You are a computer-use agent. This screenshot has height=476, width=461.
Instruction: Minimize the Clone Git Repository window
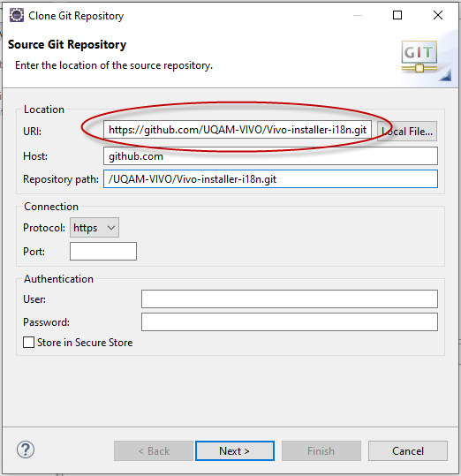tap(358, 15)
